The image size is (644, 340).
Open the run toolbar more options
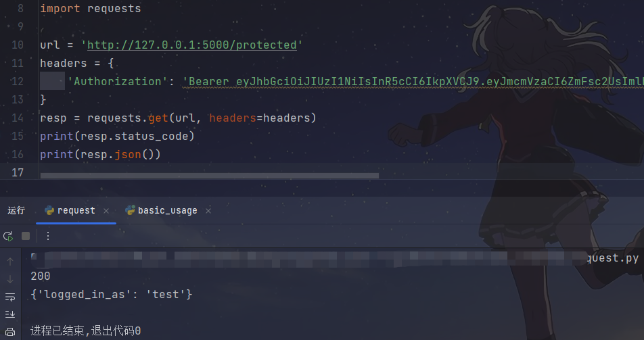point(48,236)
